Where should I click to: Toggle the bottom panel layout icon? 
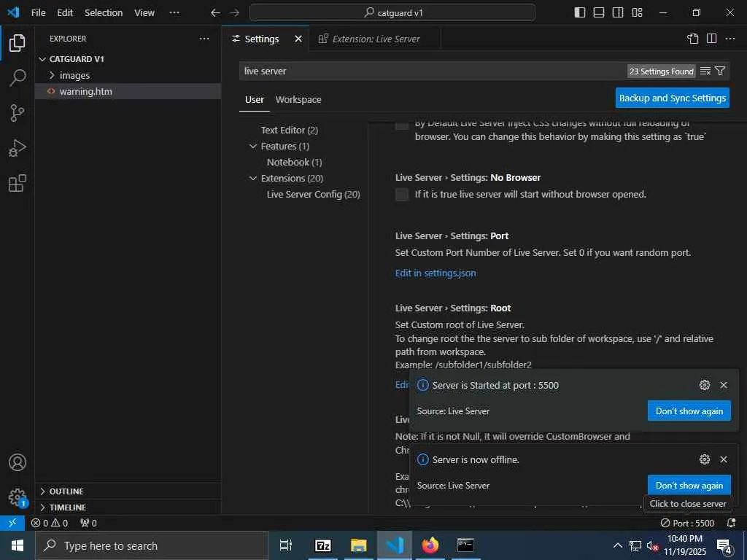point(599,13)
